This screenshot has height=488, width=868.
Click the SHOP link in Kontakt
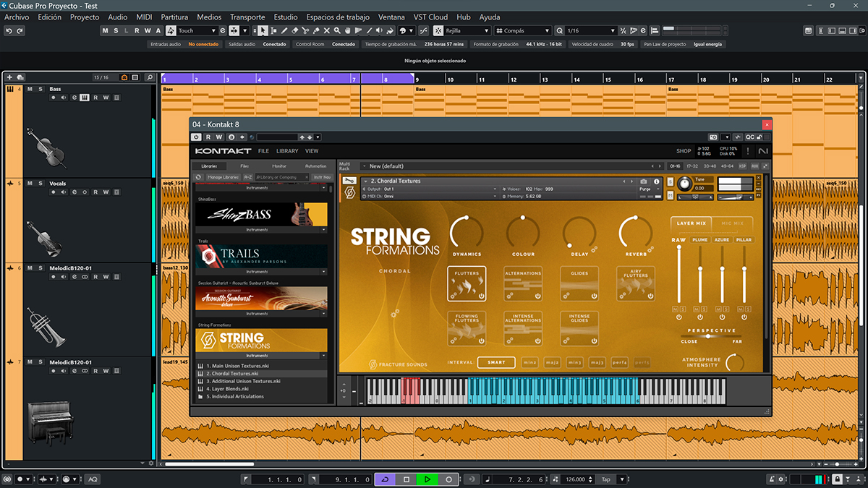pyautogui.click(x=684, y=151)
